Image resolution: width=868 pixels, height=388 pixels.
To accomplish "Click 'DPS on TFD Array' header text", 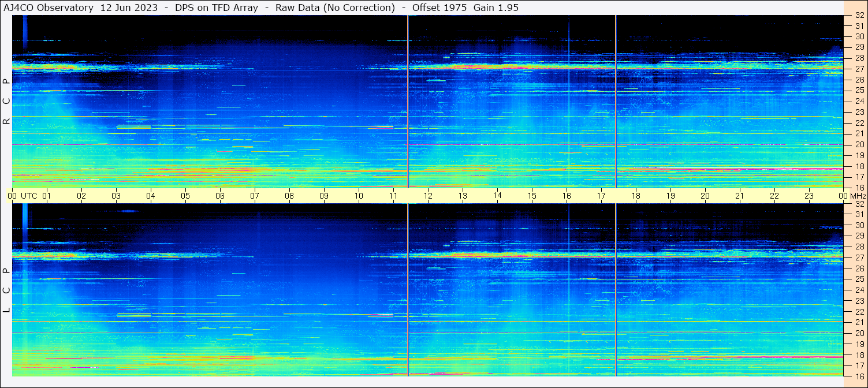I will (x=217, y=8).
